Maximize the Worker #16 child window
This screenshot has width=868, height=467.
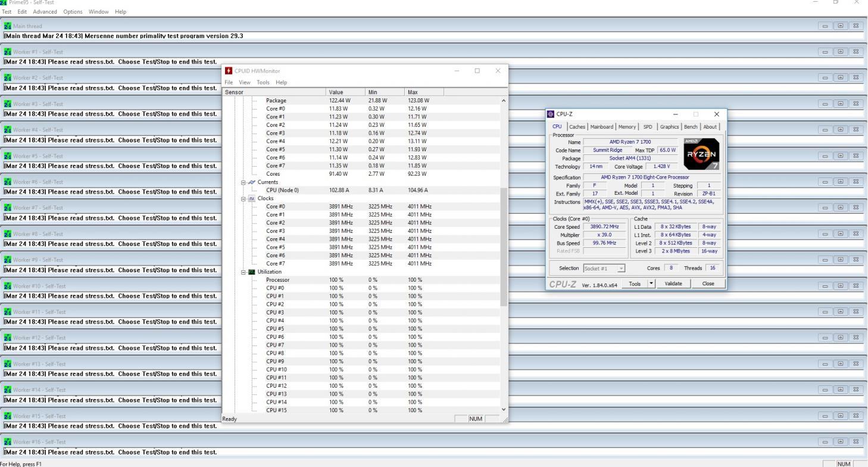[x=841, y=441]
